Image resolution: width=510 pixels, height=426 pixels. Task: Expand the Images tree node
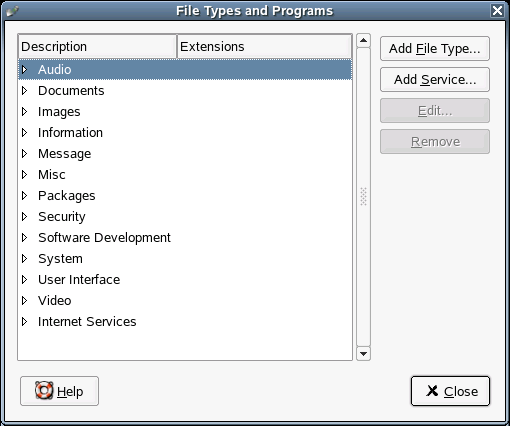24,111
